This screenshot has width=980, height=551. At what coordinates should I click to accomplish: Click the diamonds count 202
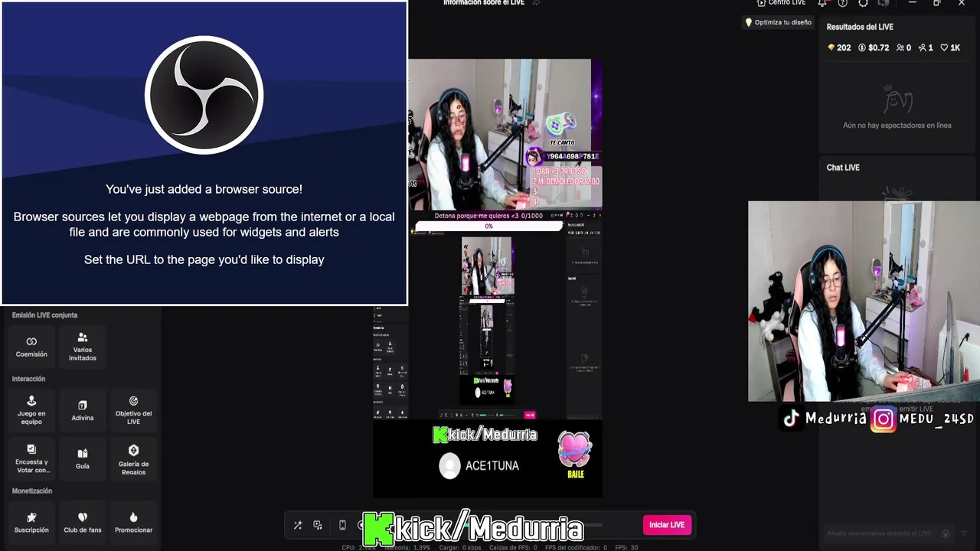tap(839, 47)
